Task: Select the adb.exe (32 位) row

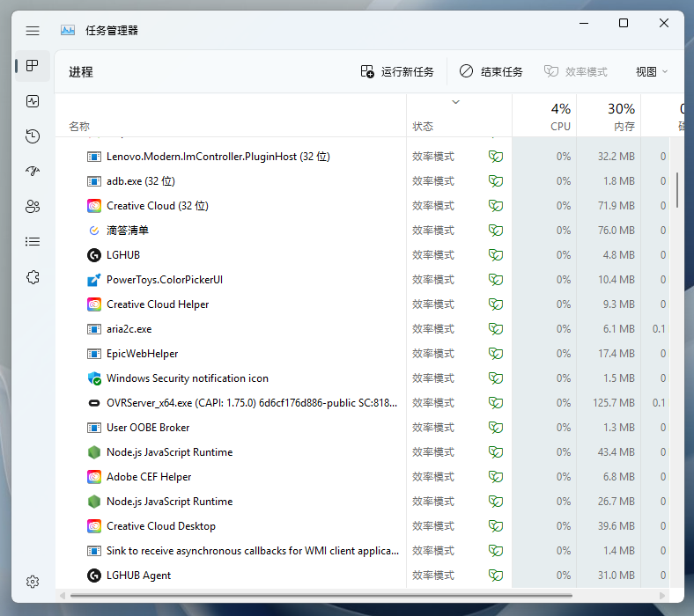Action: [363, 181]
